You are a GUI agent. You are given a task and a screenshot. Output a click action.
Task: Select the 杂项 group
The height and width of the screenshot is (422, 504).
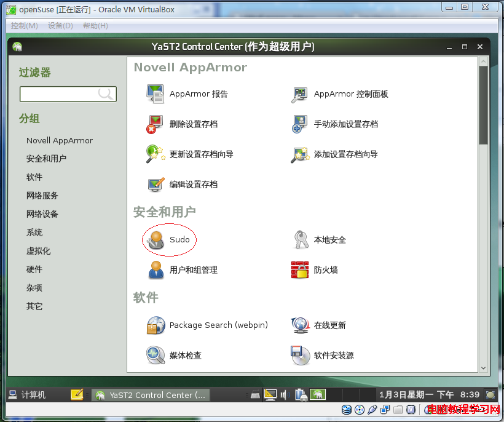[34, 288]
